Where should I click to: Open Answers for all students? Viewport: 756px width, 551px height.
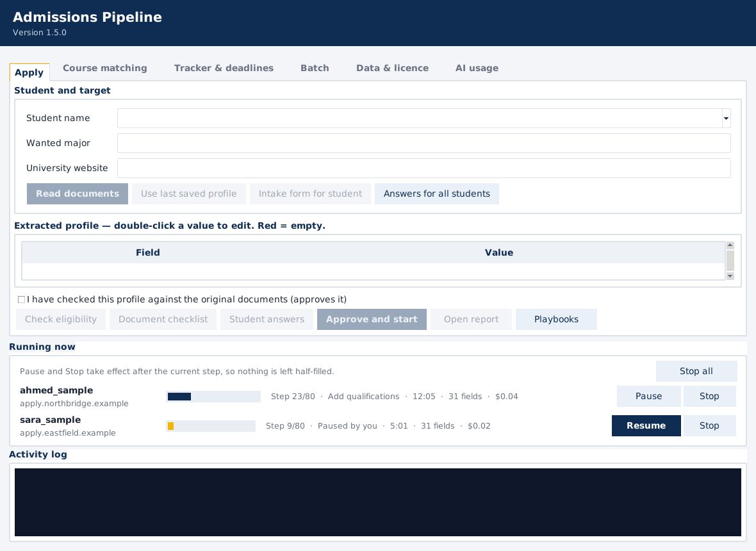pos(437,193)
